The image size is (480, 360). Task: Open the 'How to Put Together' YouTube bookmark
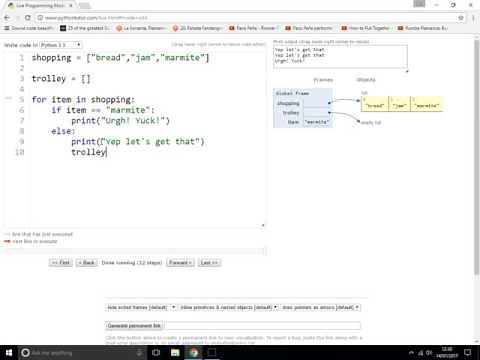(x=366, y=28)
